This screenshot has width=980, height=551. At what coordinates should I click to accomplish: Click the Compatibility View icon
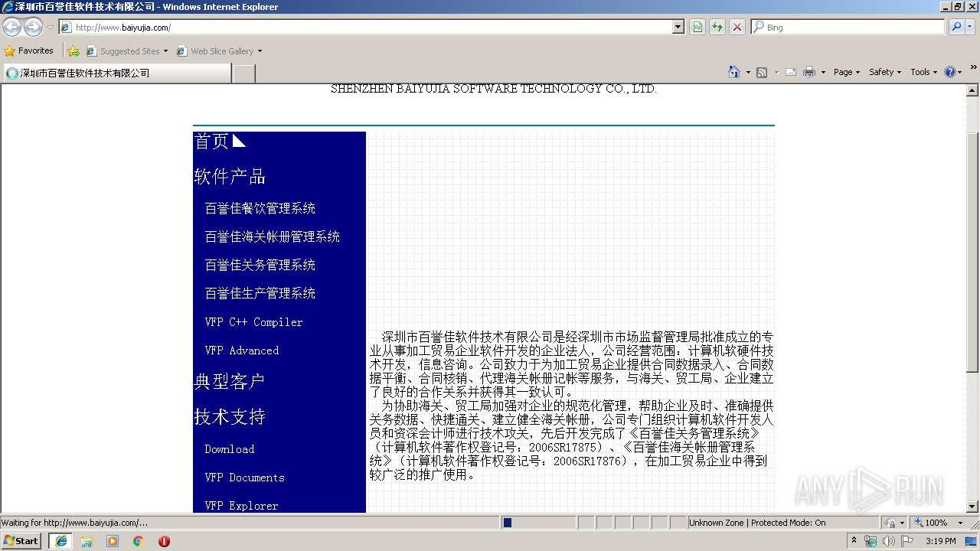pos(697,27)
